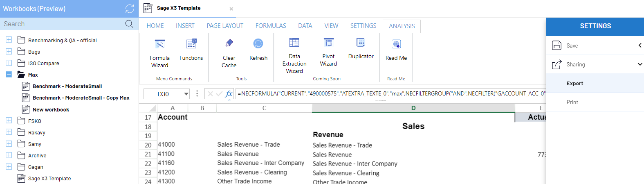The height and width of the screenshot is (184, 644).
Task: Open the New workbook file
Action: pyautogui.click(x=51, y=109)
